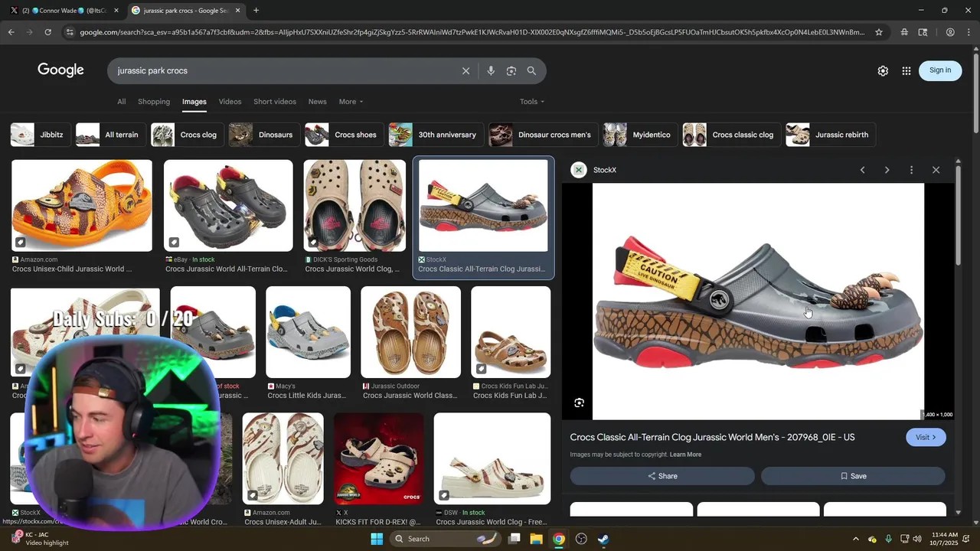Viewport: 980px width, 551px height.
Task: Open eBay All-Terrain crocs thumbnail
Action: click(x=228, y=206)
